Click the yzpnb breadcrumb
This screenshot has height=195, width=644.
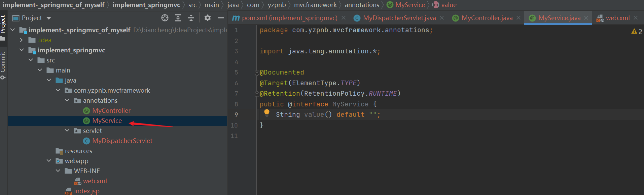[277, 5]
